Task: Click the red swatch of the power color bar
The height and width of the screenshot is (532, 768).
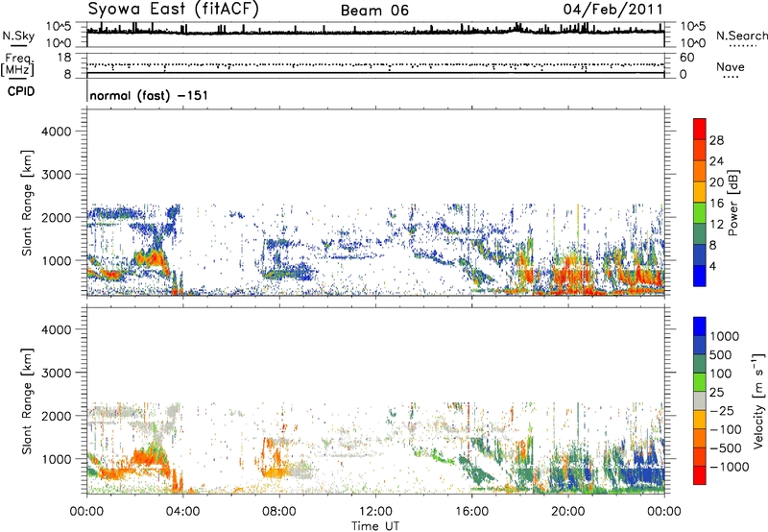Action: (x=700, y=129)
